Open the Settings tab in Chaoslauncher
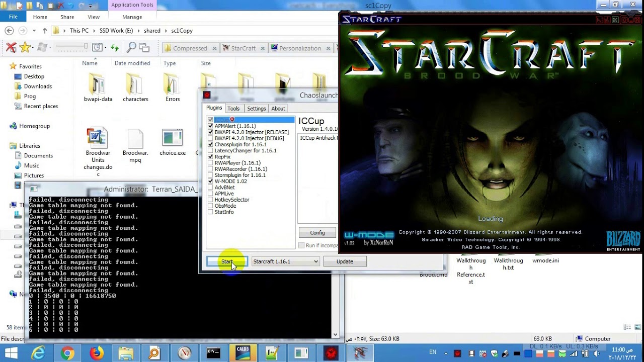This screenshot has height=362, width=644. [x=256, y=109]
